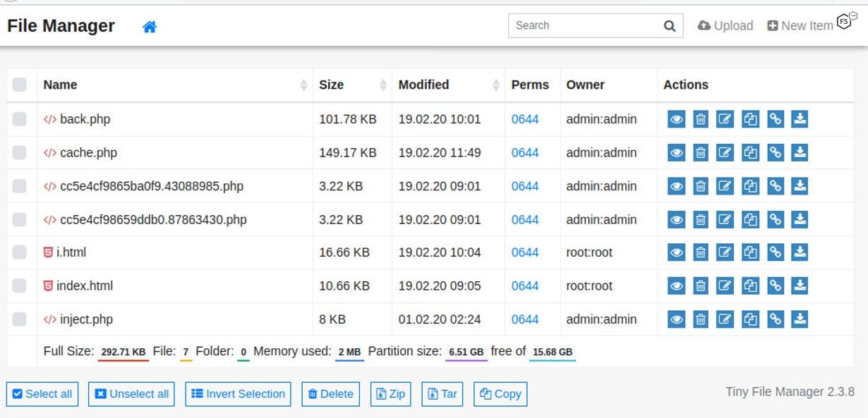Download index.html using its download icon
The width and height of the screenshot is (868, 418).
pos(799,285)
